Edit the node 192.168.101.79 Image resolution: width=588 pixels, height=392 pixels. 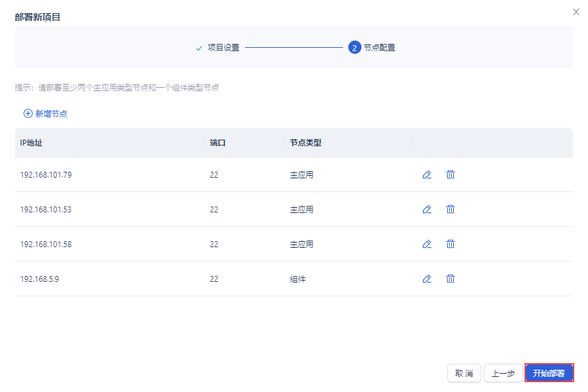click(x=427, y=174)
